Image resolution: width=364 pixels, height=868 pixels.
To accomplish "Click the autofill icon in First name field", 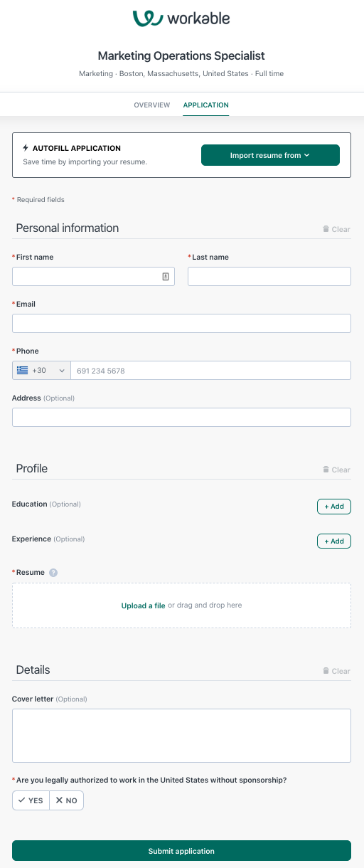I will tap(166, 277).
